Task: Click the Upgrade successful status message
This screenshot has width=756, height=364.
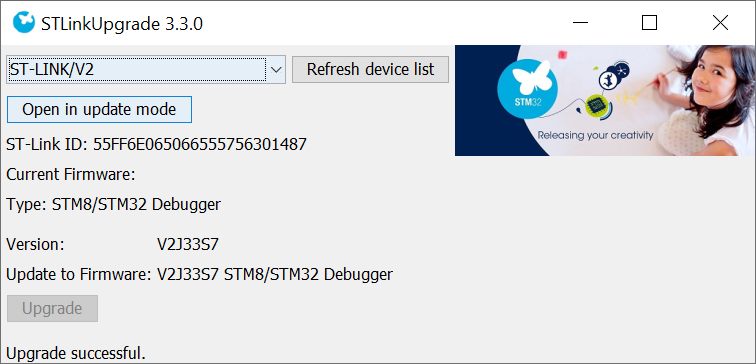Action: point(76,353)
